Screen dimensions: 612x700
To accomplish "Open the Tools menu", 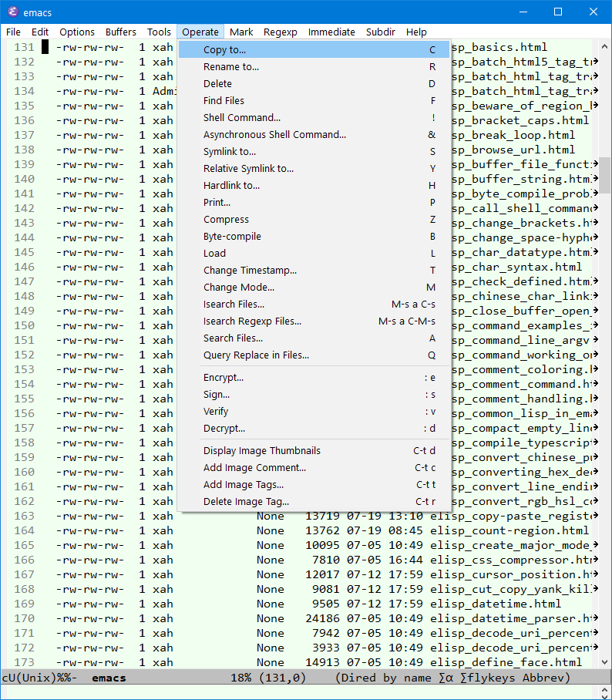I will [x=159, y=32].
